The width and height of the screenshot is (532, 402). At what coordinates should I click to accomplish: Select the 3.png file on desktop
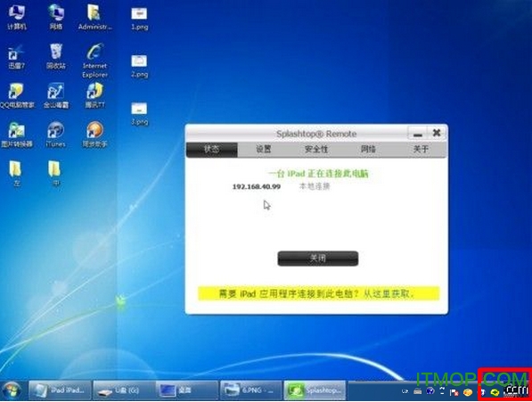[x=139, y=113]
